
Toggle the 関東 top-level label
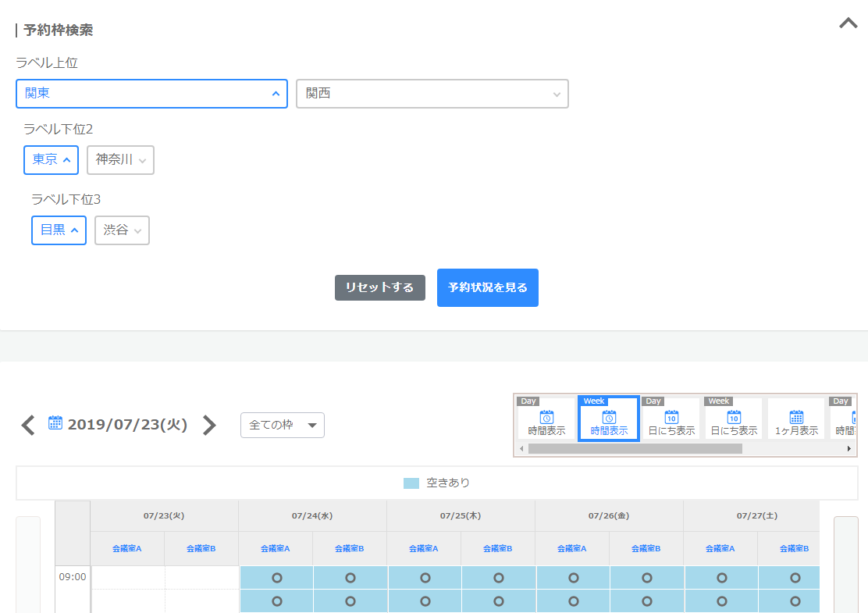(151, 94)
